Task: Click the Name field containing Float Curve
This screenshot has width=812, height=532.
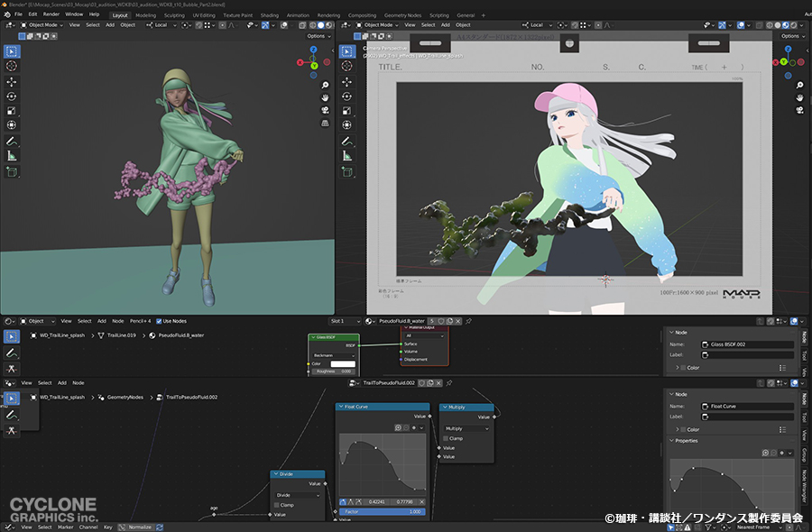Action: pyautogui.click(x=745, y=408)
